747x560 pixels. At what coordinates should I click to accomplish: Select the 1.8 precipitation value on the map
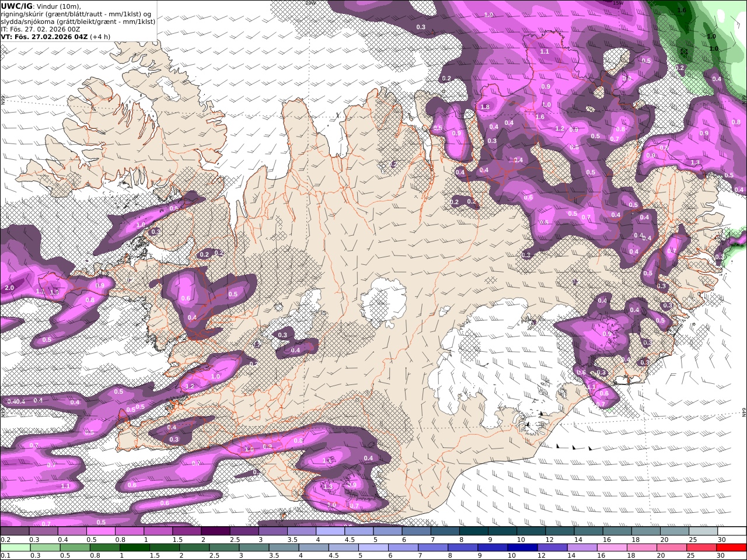pos(485,107)
